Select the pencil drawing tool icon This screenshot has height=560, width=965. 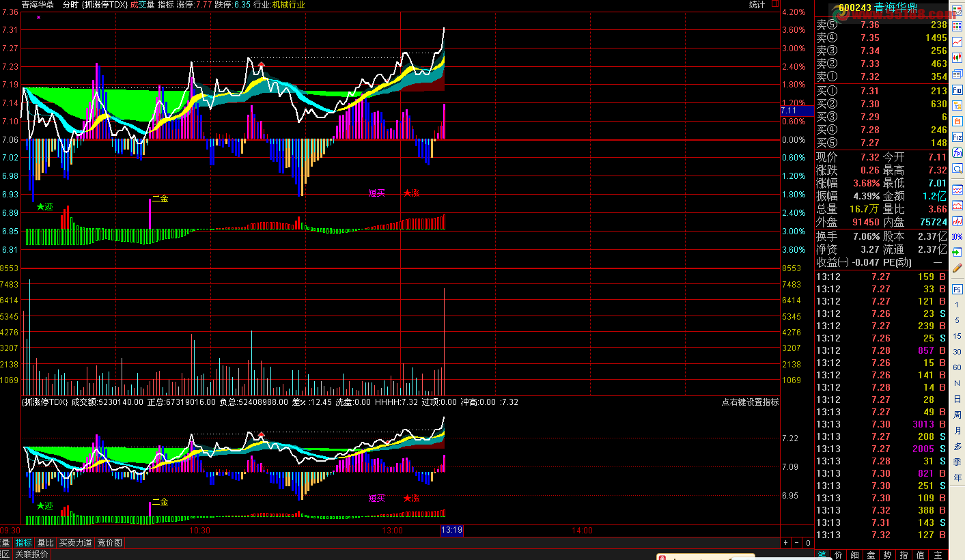pos(957,268)
